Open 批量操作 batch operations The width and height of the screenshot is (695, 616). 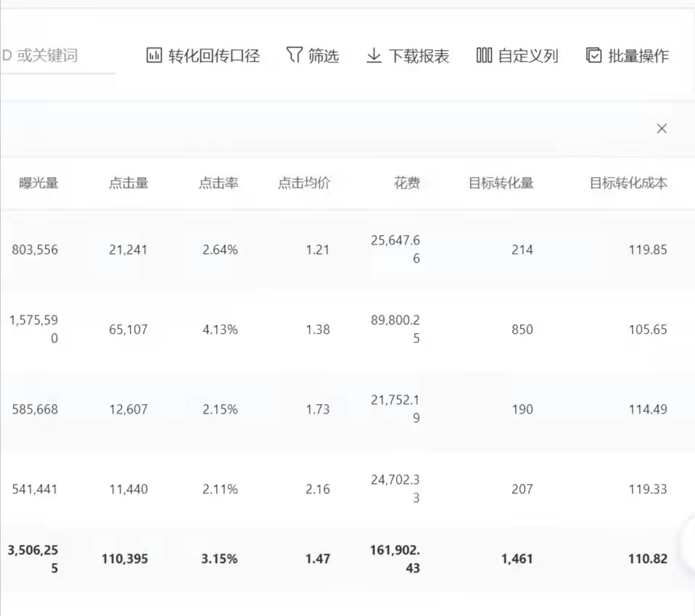pos(628,55)
